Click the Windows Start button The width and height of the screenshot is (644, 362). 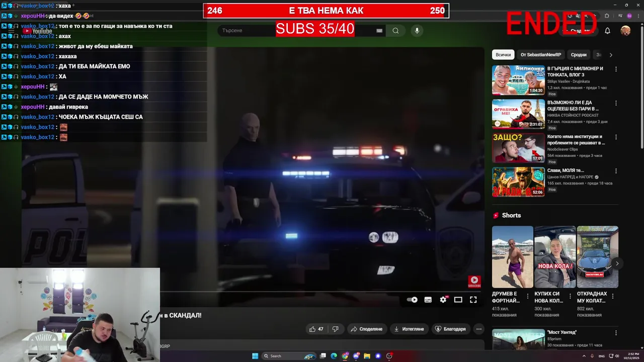255,356
